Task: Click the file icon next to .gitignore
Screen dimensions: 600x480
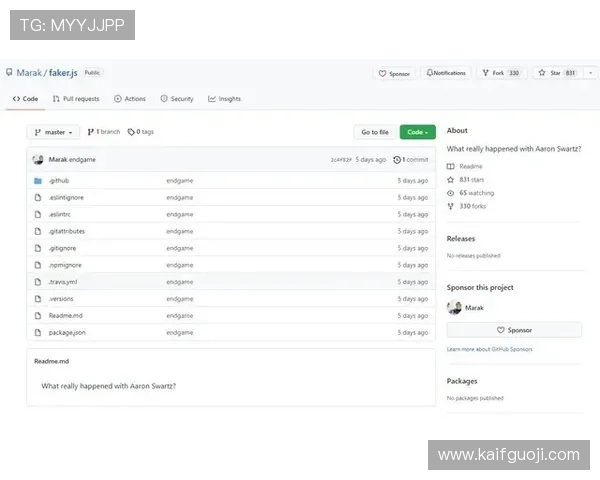Action: tap(38, 248)
